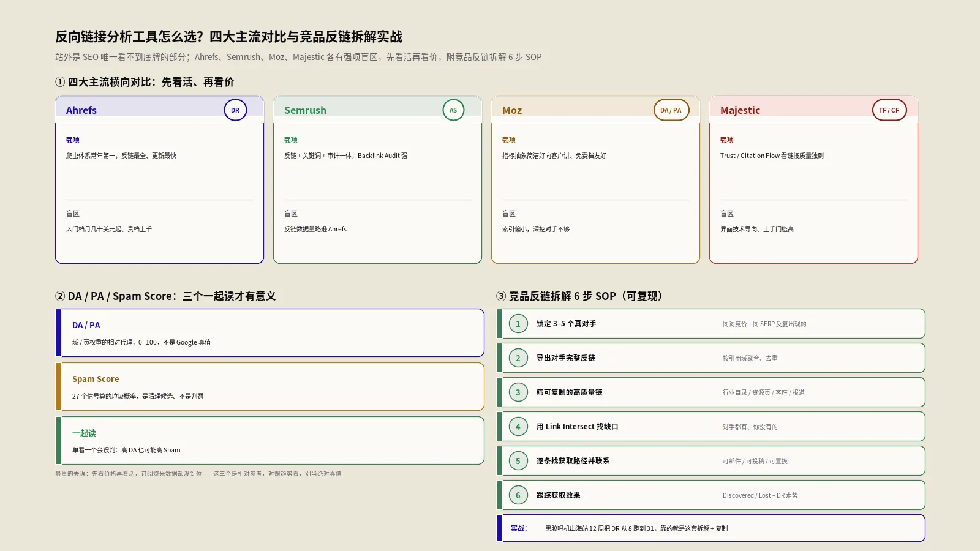The image size is (980, 551).
Task: Click Majestic blind spot text 界面技术导向
Action: [x=757, y=229]
